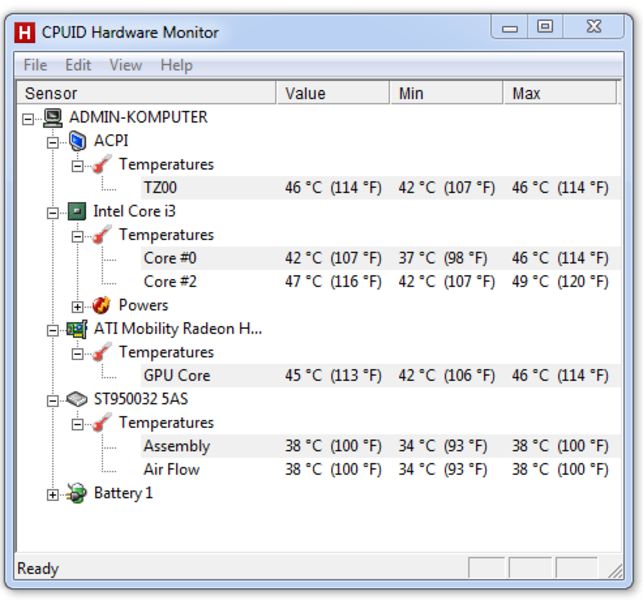Select the TZ00 sensor row
Viewport: 643px width, 600px height.
(x=381, y=188)
